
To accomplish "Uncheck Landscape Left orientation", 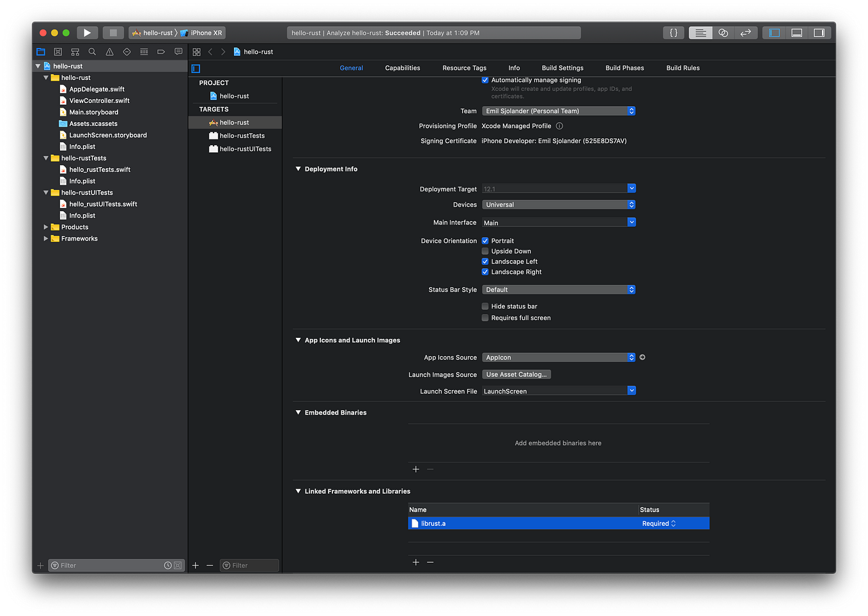I will click(x=485, y=262).
